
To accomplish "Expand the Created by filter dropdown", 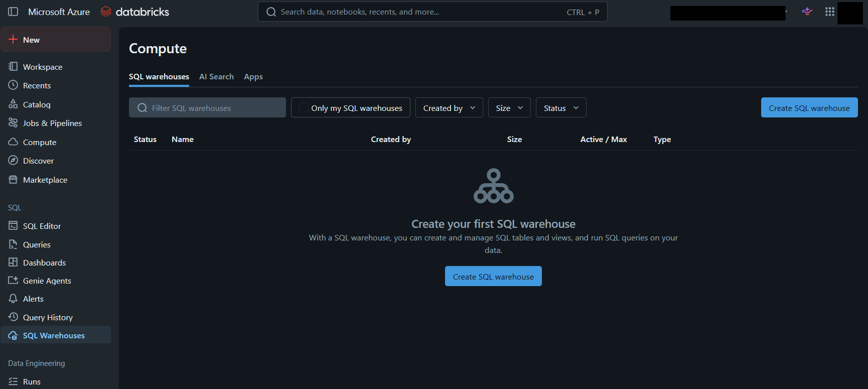I will tap(449, 107).
